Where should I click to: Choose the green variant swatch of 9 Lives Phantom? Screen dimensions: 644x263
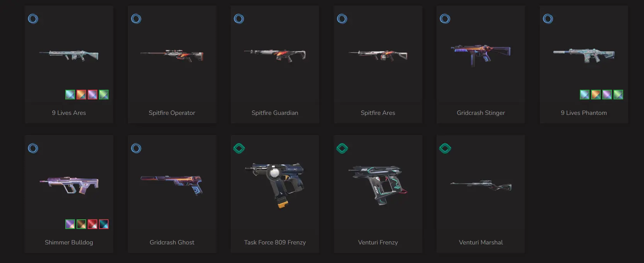pyautogui.click(x=618, y=94)
